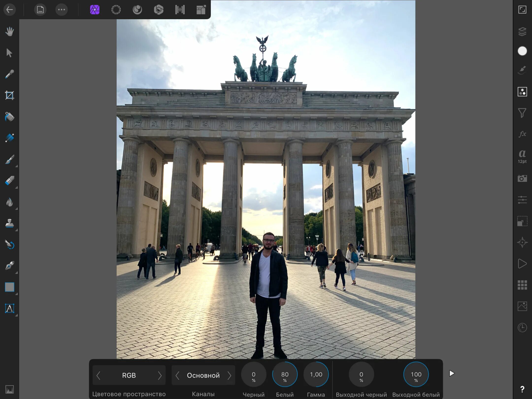Select the Flood Fill bucket tool

pyautogui.click(x=9, y=117)
